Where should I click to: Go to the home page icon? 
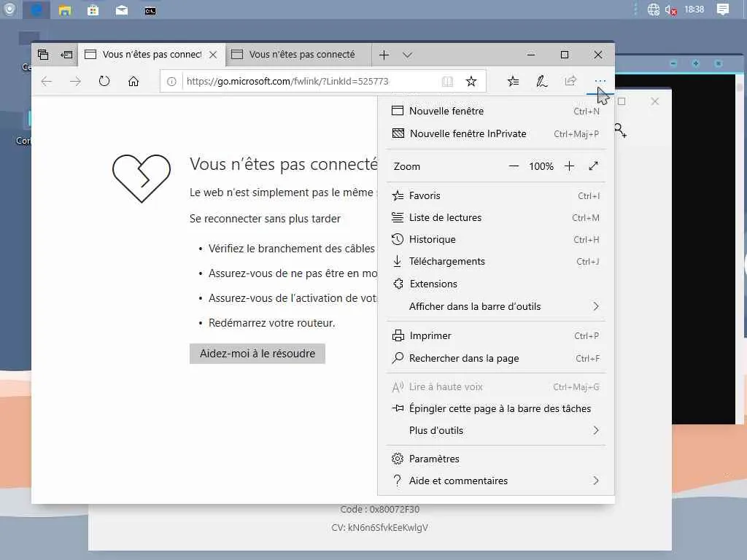click(133, 82)
